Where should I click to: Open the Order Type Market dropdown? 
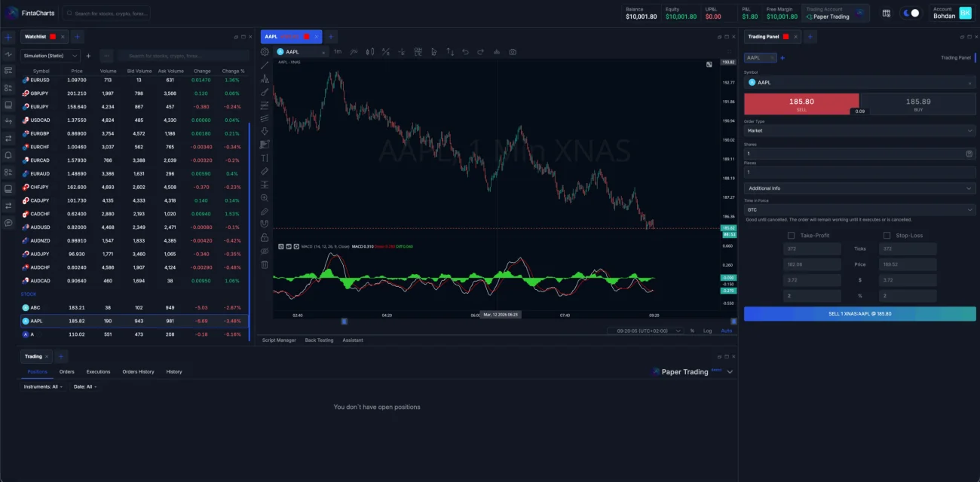click(x=859, y=130)
